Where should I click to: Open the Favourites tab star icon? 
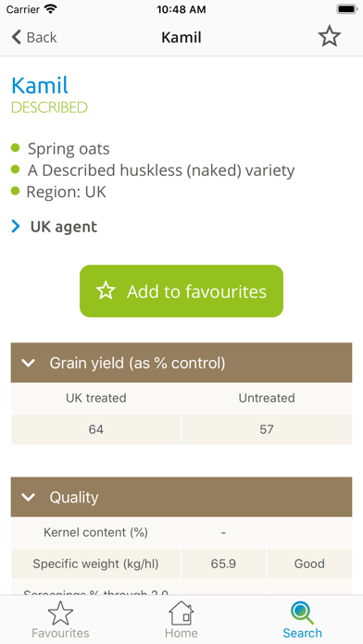[60, 613]
